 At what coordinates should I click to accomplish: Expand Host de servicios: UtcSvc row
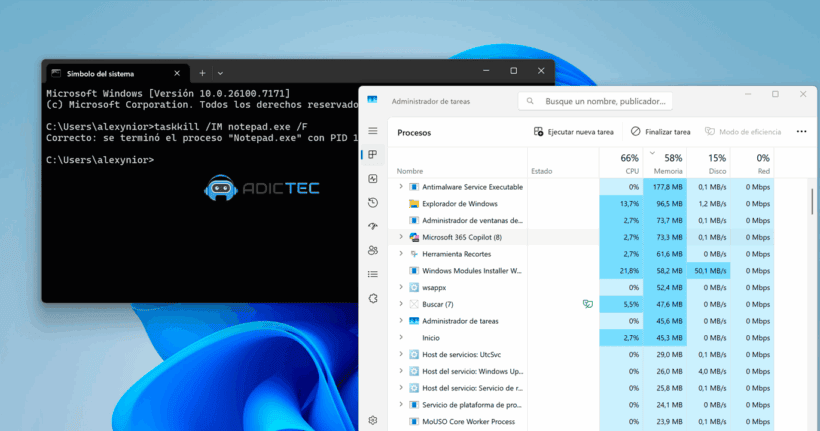point(401,354)
